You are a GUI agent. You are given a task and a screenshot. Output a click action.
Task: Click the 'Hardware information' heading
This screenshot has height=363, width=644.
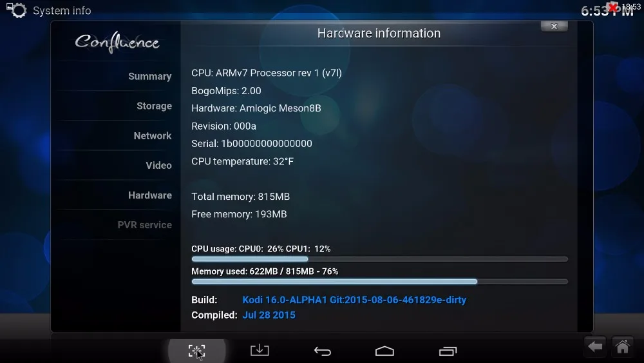[379, 34]
